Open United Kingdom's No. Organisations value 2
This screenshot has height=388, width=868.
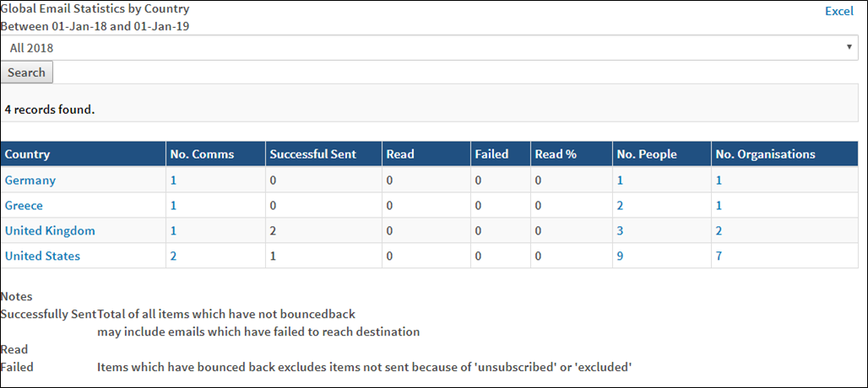click(x=719, y=230)
